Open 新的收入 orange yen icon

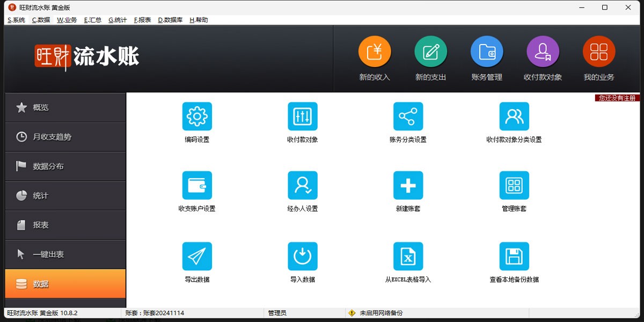375,52
